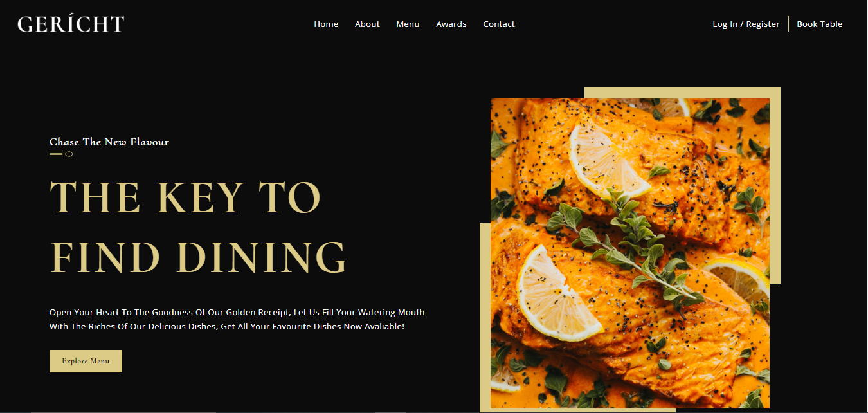This screenshot has width=868, height=413.
Task: Click the GERÍCHT logo
Action: (71, 24)
